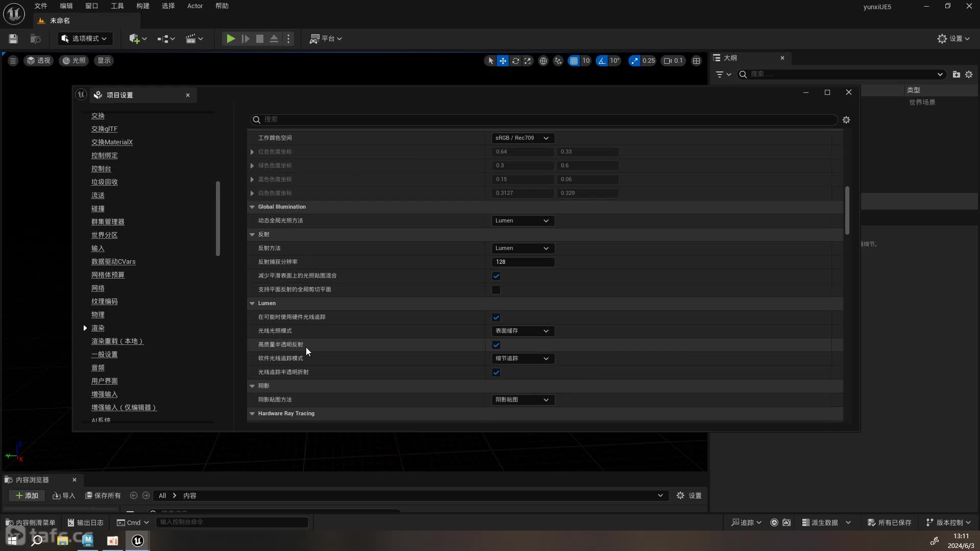Click the project settings search field

tap(544, 120)
